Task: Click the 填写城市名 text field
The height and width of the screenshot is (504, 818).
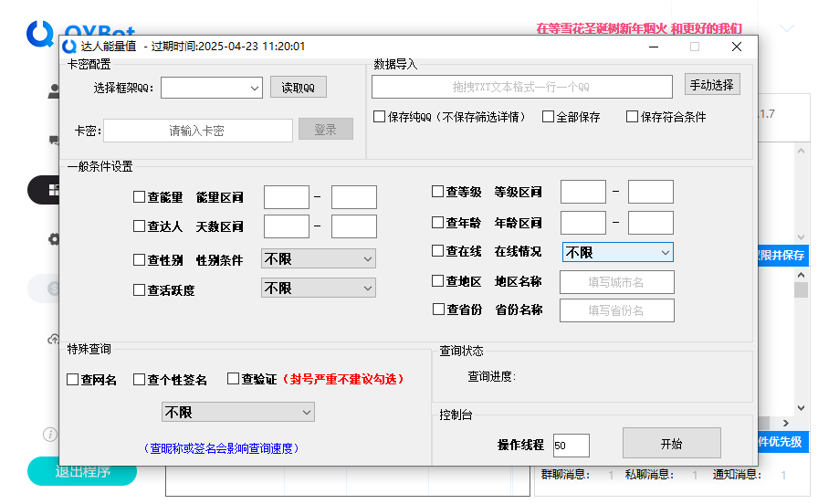Action: click(616, 282)
